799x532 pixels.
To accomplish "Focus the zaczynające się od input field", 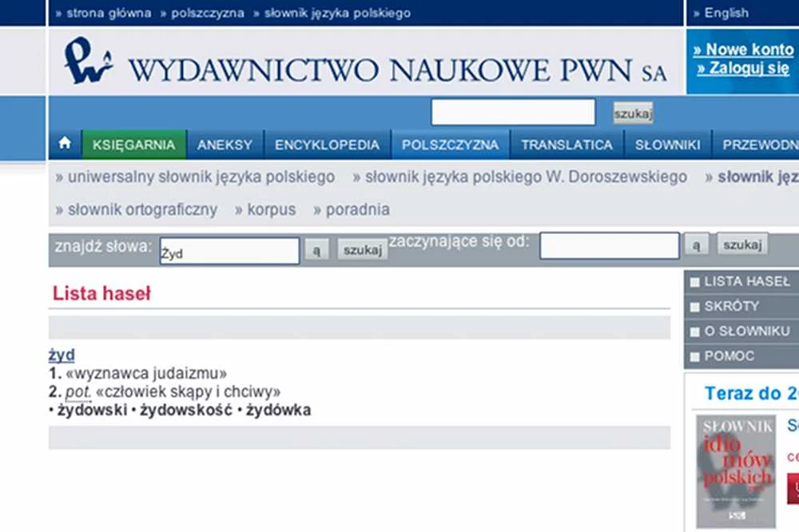I will point(610,245).
